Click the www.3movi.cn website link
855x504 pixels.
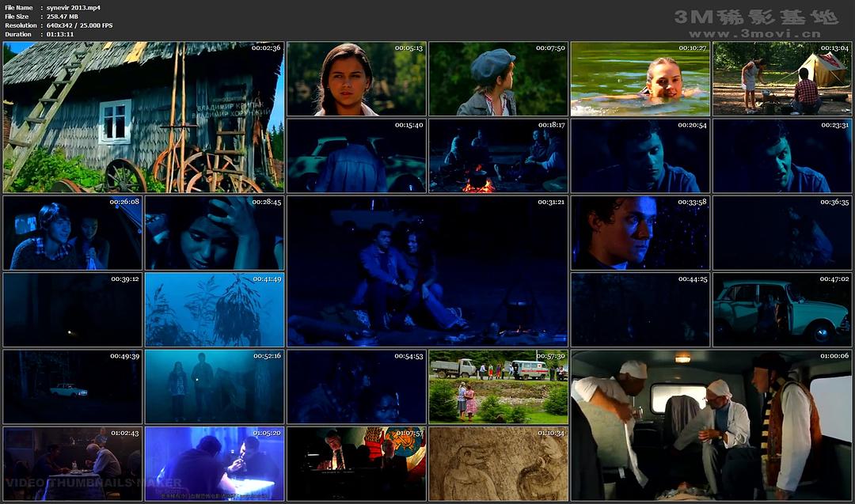754,34
